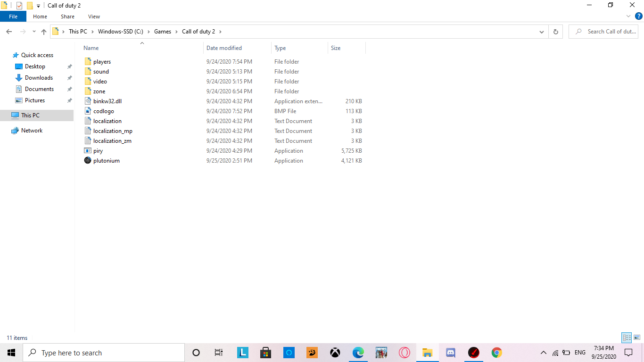Click the Search Call of duty 2 box
This screenshot has width=644, height=362.
point(603,32)
